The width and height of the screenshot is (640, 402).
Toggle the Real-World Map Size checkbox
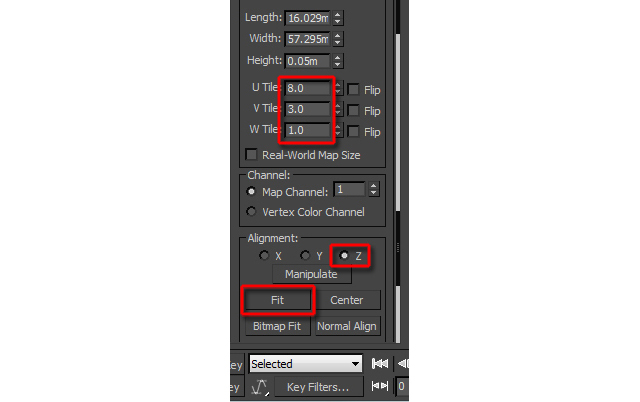(251, 155)
